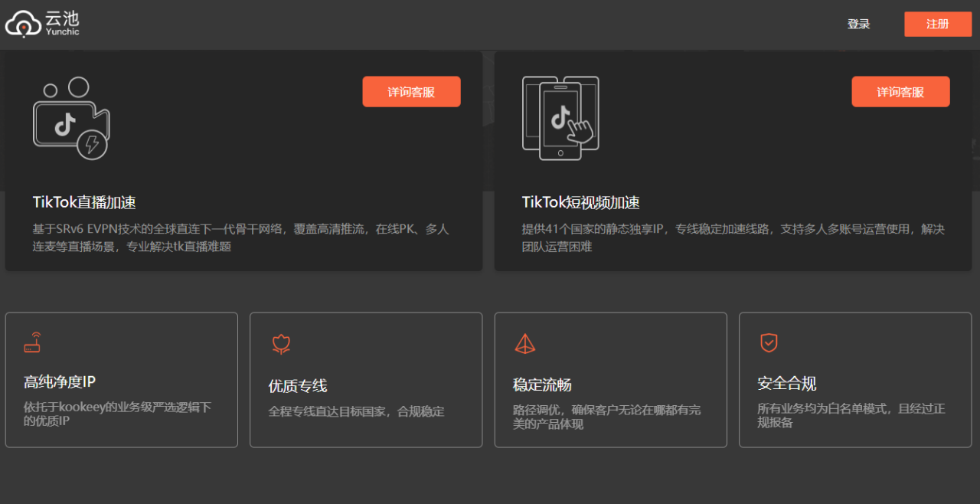
Task: Select the TikTok短视频加速 heading
Action: [x=580, y=203]
